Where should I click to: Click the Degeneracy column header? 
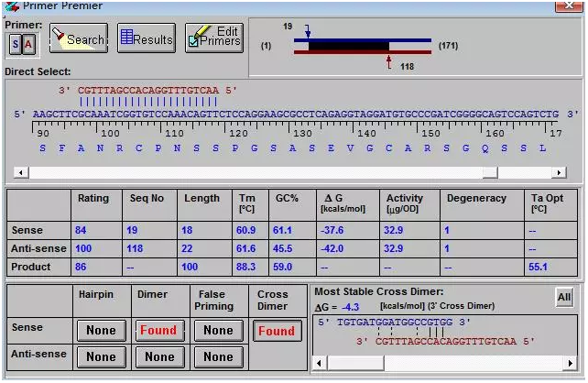(476, 198)
